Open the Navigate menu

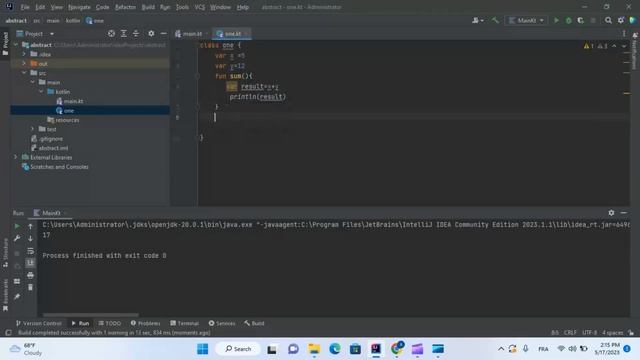click(x=79, y=7)
